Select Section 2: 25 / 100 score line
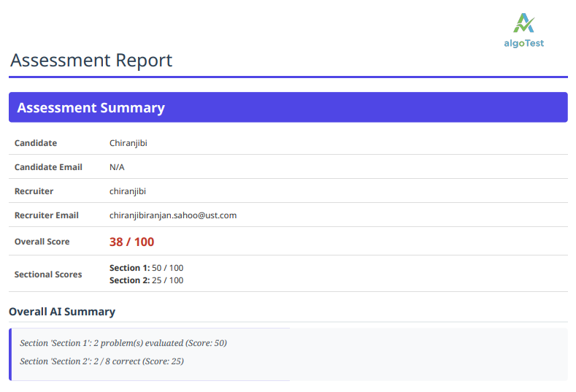576x392 pixels. 146,280
